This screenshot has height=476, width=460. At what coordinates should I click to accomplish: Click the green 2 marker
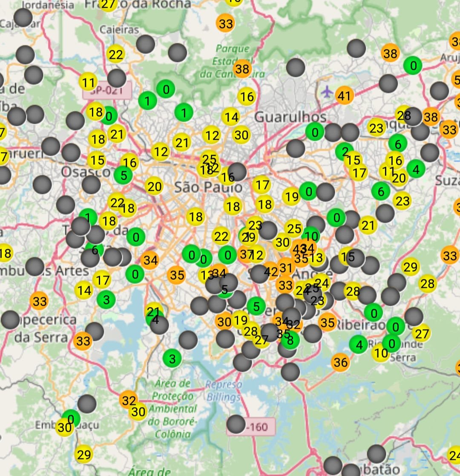(344, 151)
